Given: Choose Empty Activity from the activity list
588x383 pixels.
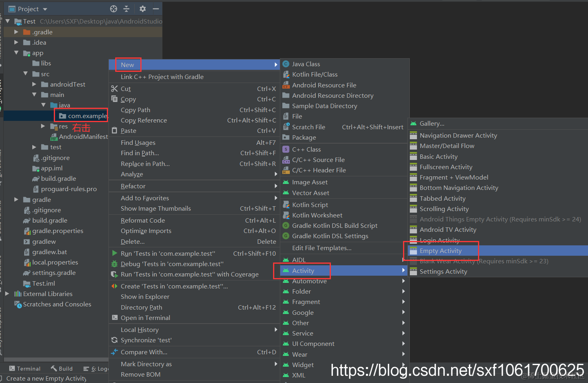Looking at the screenshot, I should [x=498, y=251].
